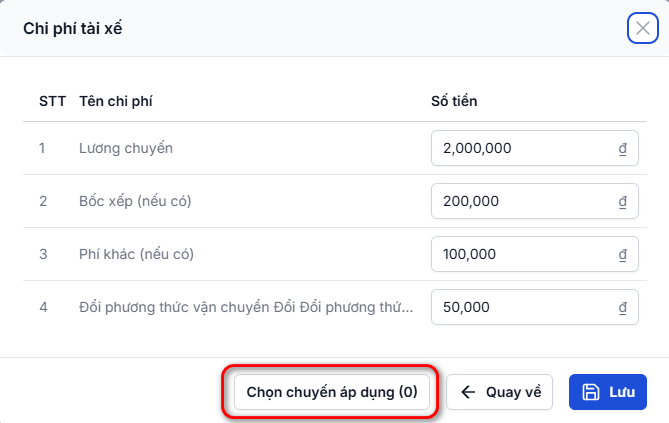Image resolution: width=669 pixels, height=423 pixels.
Task: Close the Chi phí tài xế dialog
Action: (x=643, y=29)
